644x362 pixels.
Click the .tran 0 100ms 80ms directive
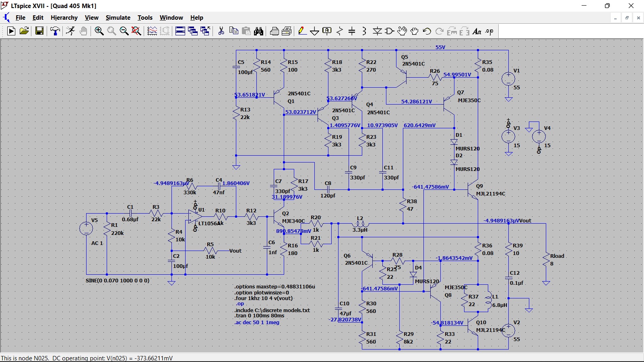(259, 316)
